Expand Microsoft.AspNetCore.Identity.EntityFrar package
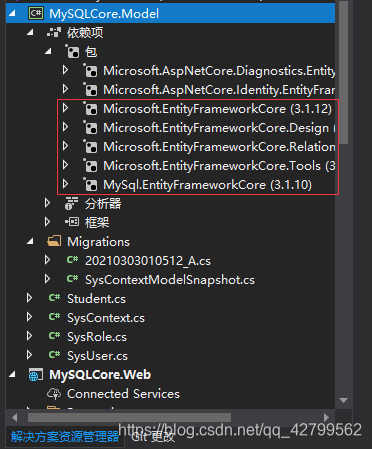372x449 pixels. (x=66, y=89)
